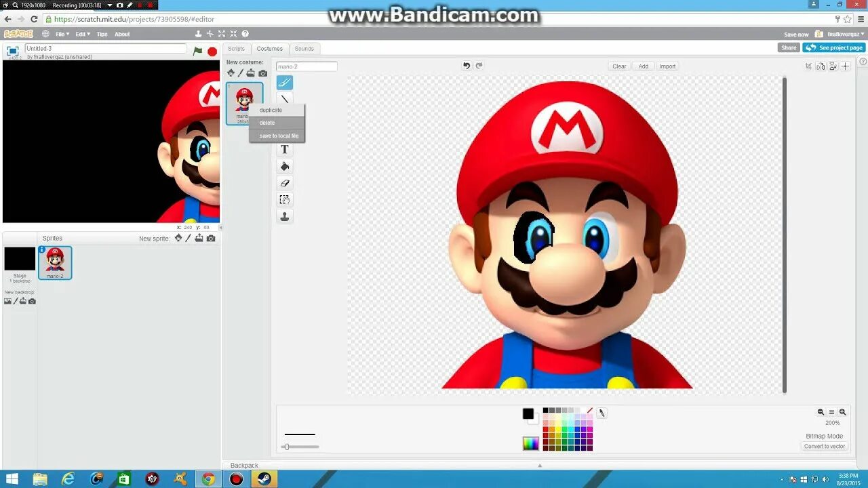This screenshot has height=488, width=868.
Task: Switch to the Scripts tab
Action: tap(236, 49)
